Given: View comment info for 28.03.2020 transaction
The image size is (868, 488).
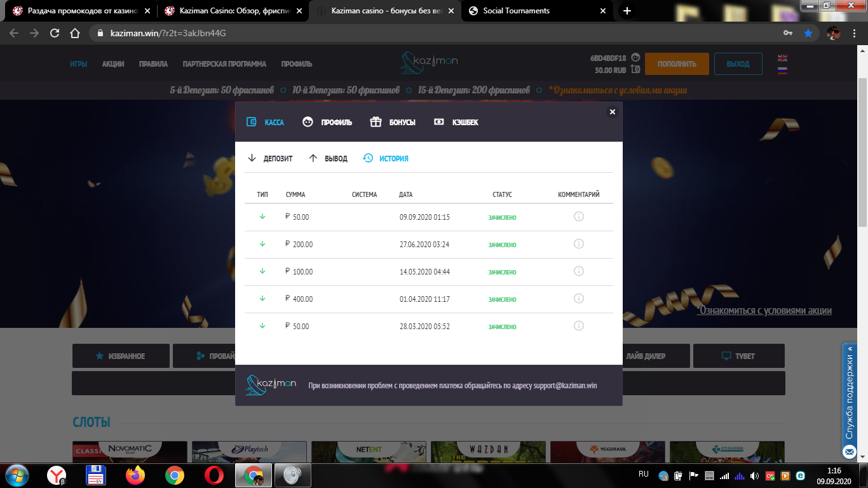Looking at the screenshot, I should (579, 326).
